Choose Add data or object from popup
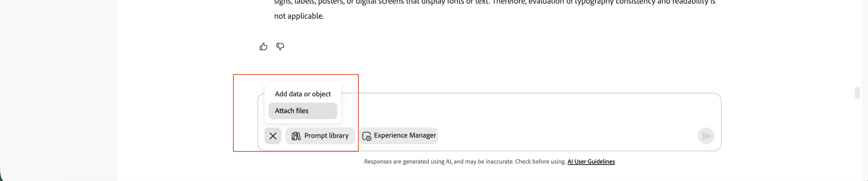Viewport: 868px width, 181px height. click(x=303, y=94)
